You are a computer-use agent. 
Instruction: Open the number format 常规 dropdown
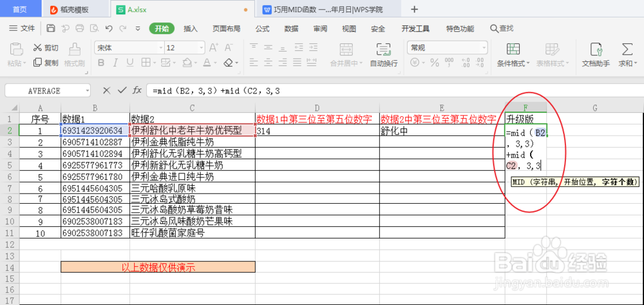click(x=484, y=48)
